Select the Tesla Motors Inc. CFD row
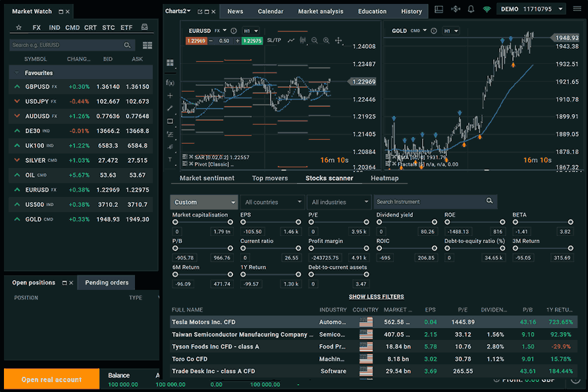Image resolution: width=588 pixels, height=392 pixels. click(373, 322)
